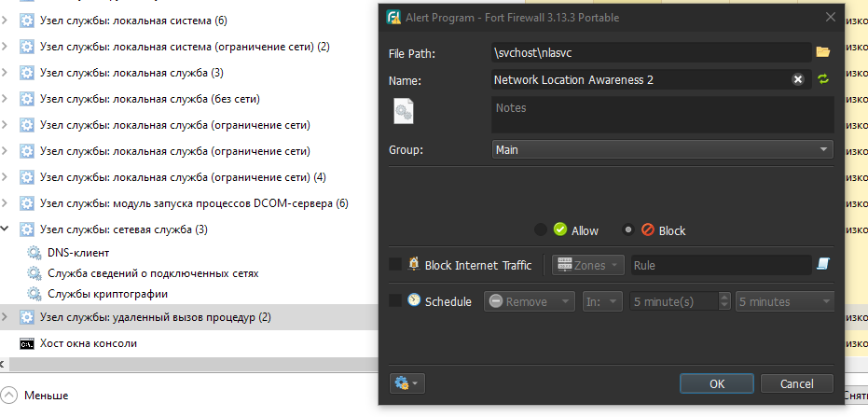Click the green refresh icon beside Name
Image resolution: width=868 pixels, height=417 pixels.
[x=823, y=79]
